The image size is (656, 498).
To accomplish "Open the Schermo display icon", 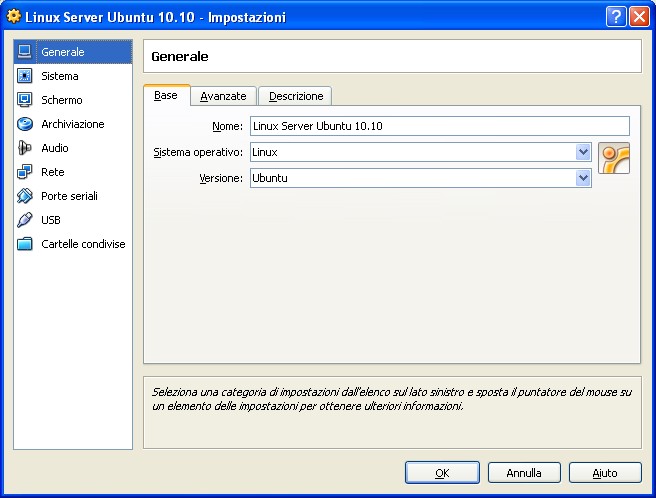I will pos(25,100).
